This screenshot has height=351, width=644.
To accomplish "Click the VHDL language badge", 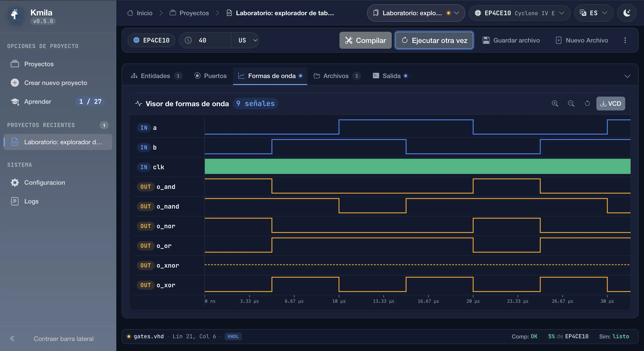I will coord(233,336).
